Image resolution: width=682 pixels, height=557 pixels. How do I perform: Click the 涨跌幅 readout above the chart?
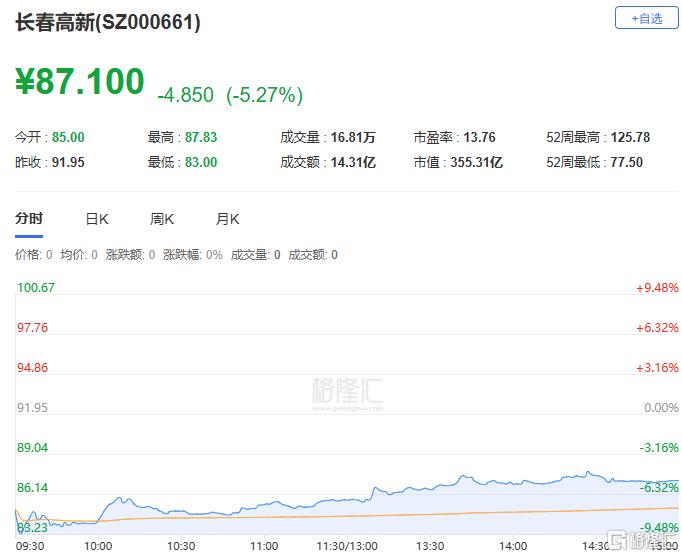click(x=193, y=254)
